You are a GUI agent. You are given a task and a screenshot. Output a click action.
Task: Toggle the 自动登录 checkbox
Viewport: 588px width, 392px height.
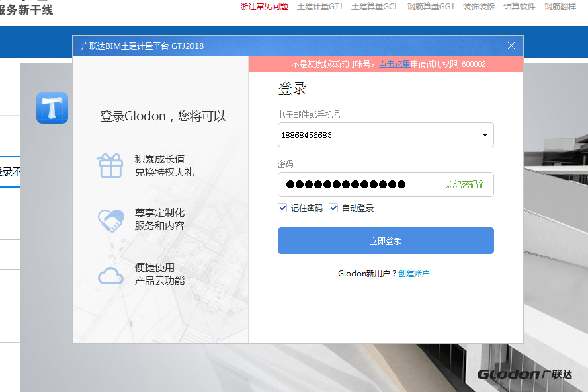click(333, 208)
